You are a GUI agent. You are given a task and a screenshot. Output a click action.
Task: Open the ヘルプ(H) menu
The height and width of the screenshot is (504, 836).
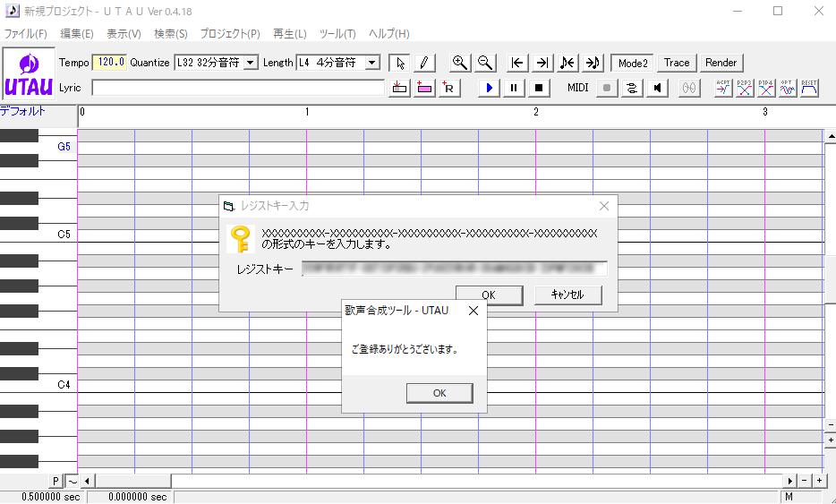click(389, 34)
